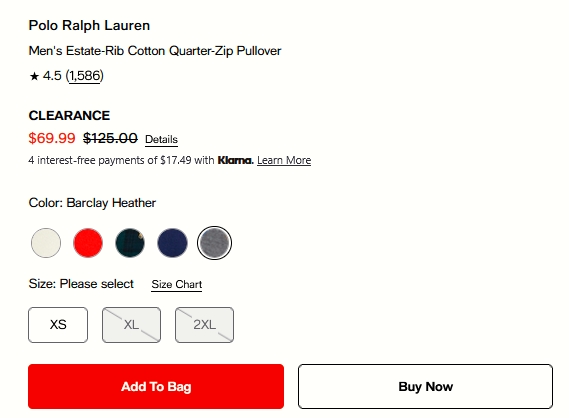Click the Estate-Rib Quarter-Zip Pullover product title
This screenshot has width=569, height=418.
click(155, 51)
